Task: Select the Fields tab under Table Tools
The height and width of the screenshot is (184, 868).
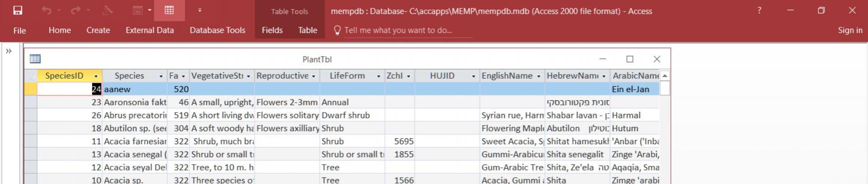Action: [272, 30]
